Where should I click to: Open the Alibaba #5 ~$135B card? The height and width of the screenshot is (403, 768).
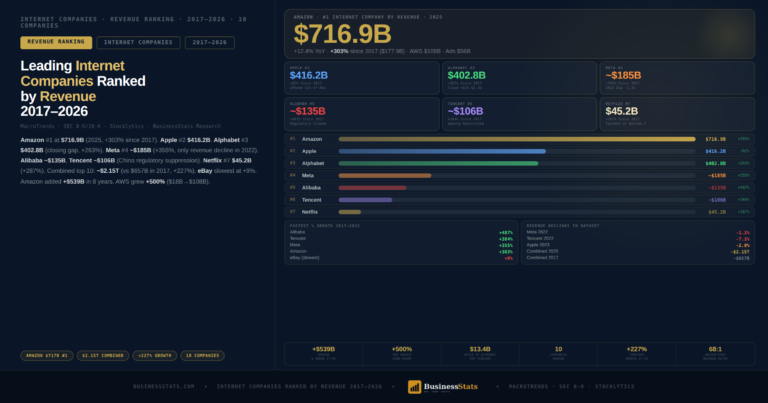click(x=362, y=114)
